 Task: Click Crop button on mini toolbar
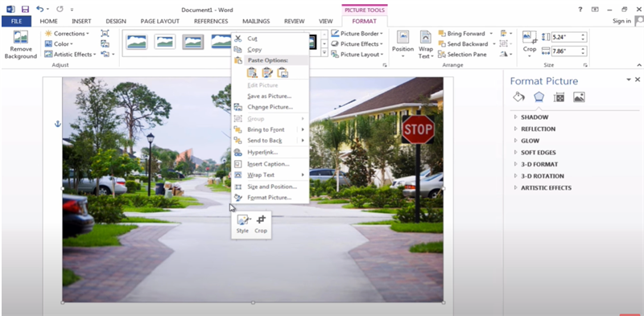[x=261, y=224]
